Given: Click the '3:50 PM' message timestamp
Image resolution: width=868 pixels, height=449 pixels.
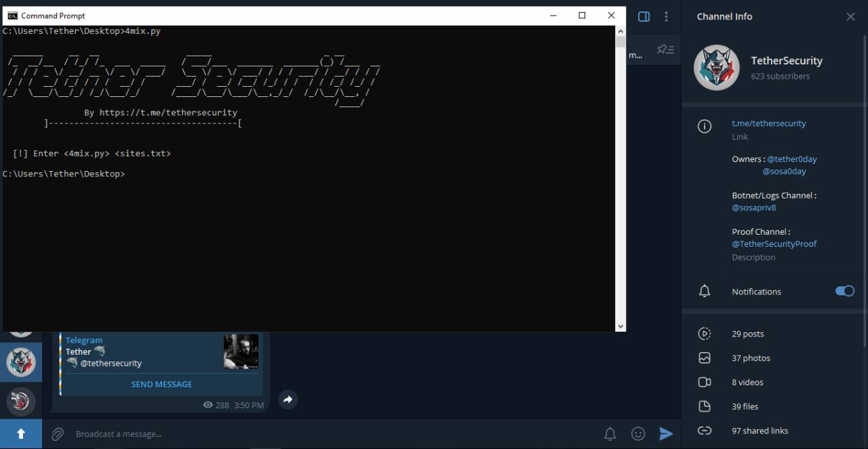Looking at the screenshot, I should pos(249,405).
